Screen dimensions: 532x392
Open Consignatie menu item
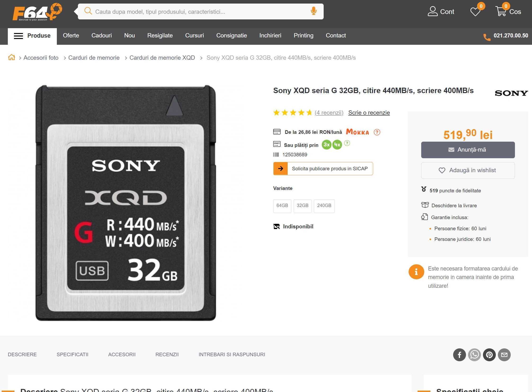(x=232, y=36)
